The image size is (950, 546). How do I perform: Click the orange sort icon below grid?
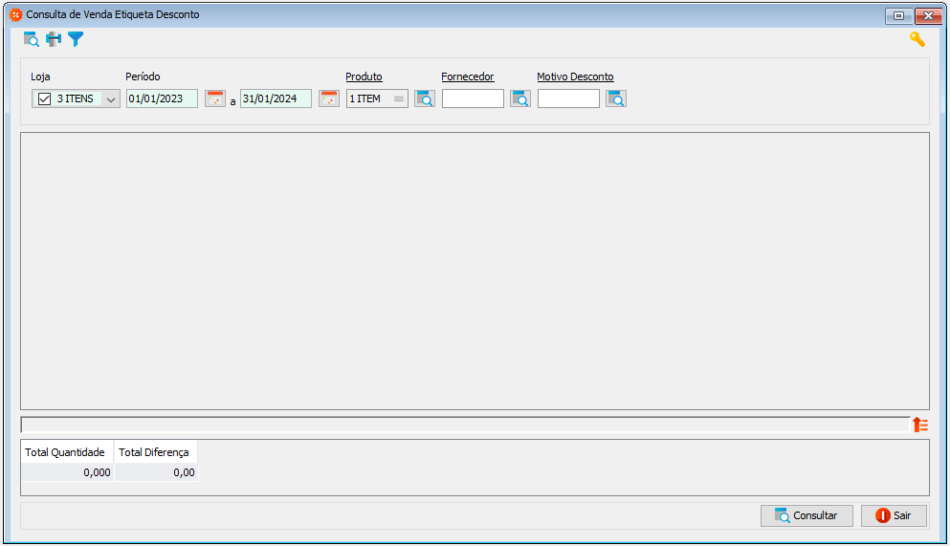click(920, 425)
